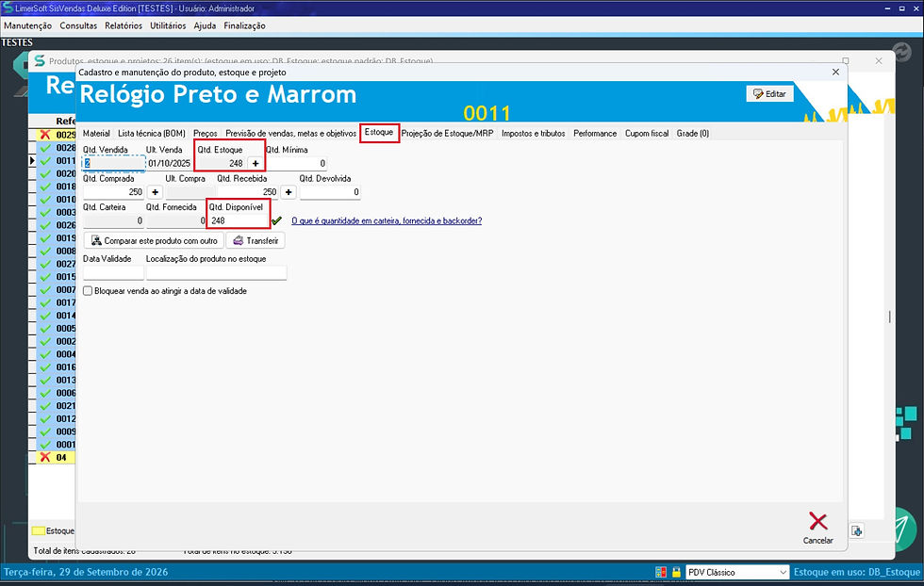Click the Localização do produto no estoque field

click(x=216, y=272)
